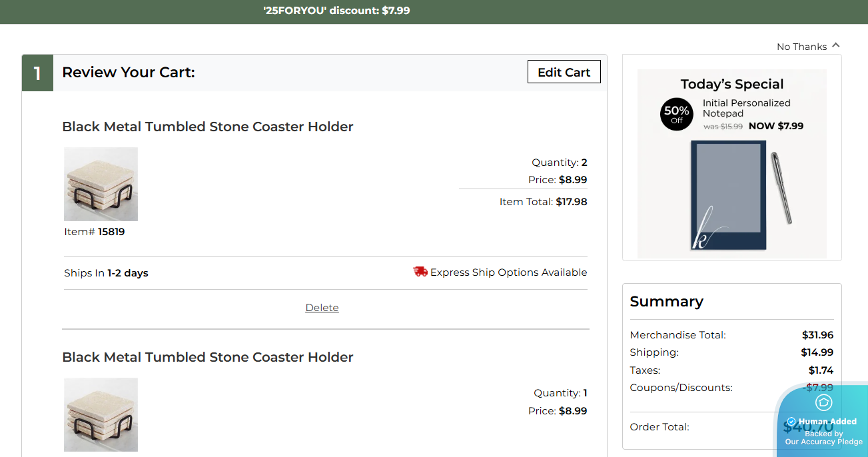The image size is (868, 457).
Task: Collapse the offer using No Thanks chevron
Action: [836, 45]
